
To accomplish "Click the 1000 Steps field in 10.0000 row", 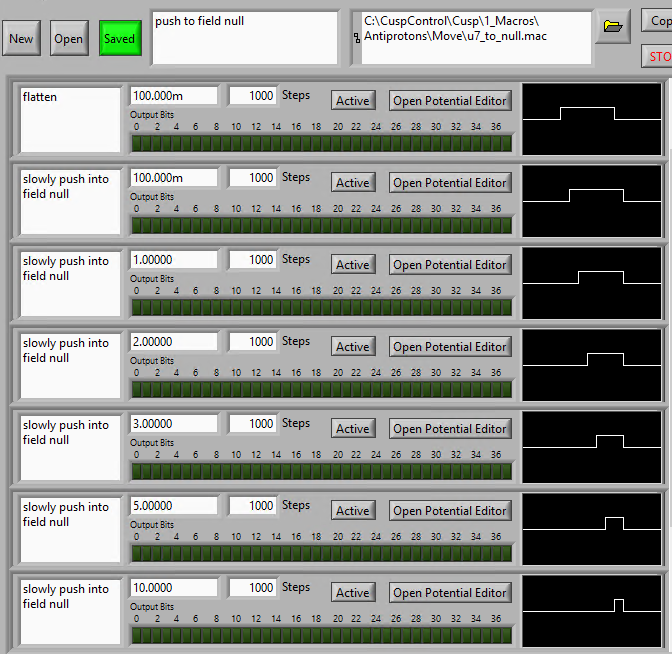I will pyautogui.click(x=252, y=588).
